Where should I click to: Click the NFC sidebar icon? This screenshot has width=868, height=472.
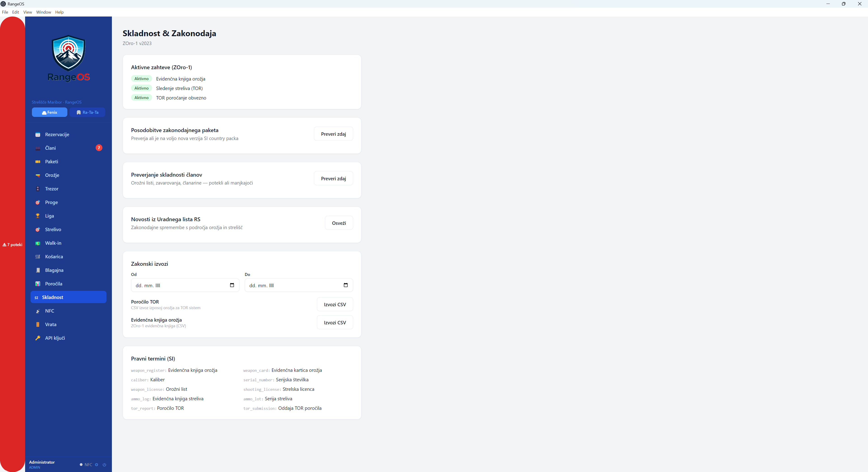[x=38, y=311]
